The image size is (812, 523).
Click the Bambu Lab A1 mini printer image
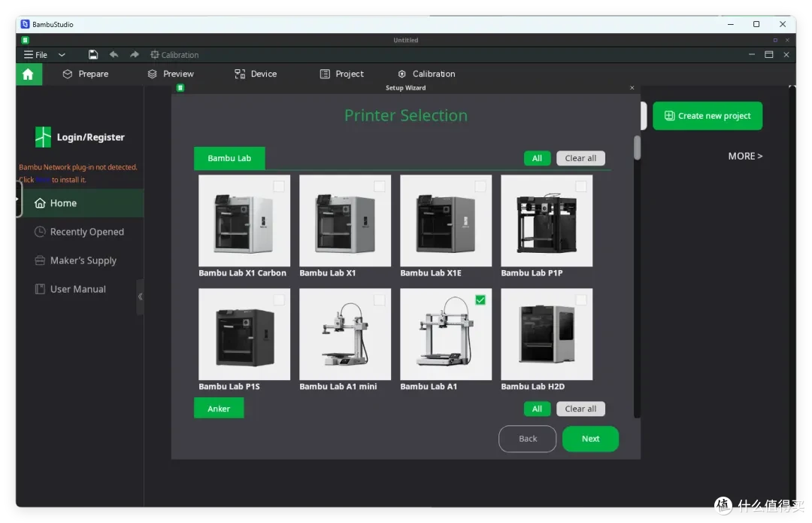coord(345,334)
